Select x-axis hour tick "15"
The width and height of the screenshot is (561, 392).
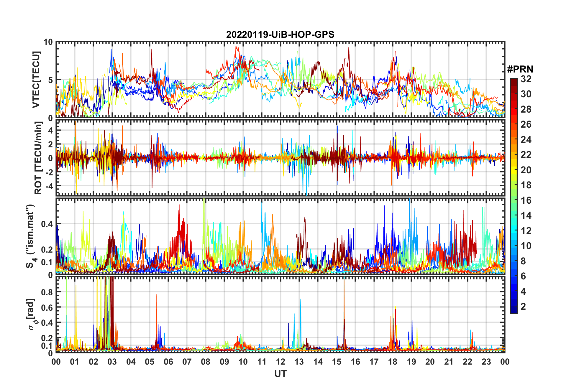point(337,362)
